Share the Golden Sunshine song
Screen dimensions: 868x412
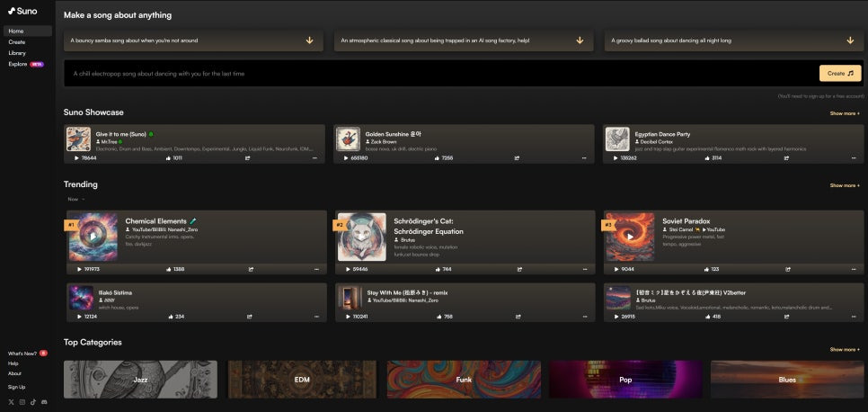point(517,158)
